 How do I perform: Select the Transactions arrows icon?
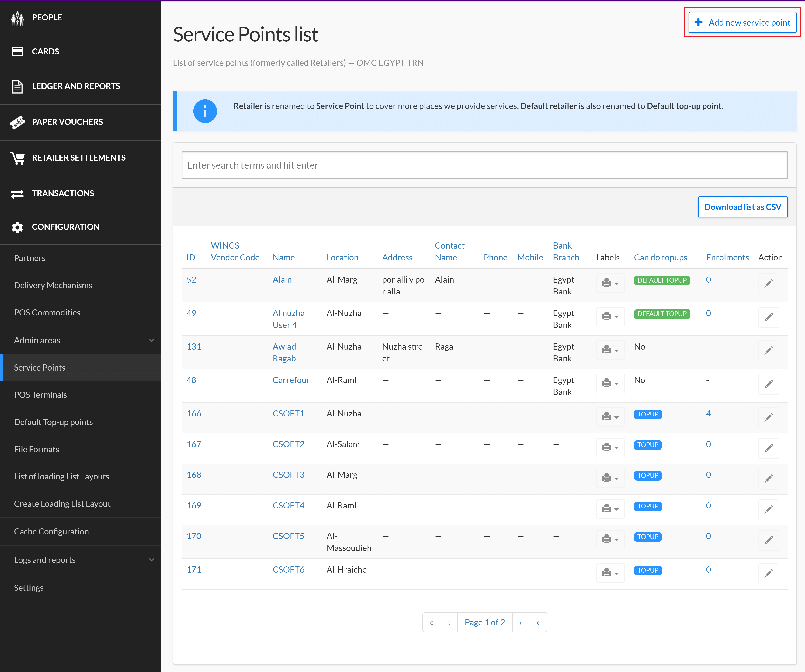[x=17, y=194]
